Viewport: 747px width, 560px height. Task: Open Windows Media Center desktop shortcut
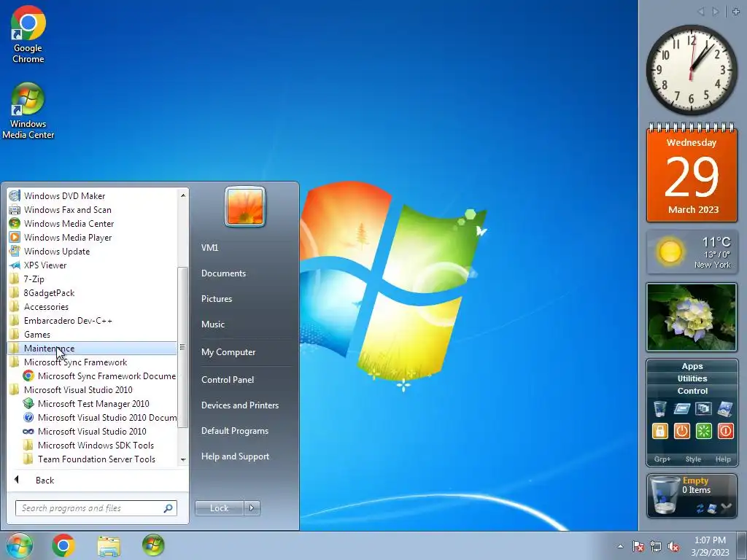(28, 111)
